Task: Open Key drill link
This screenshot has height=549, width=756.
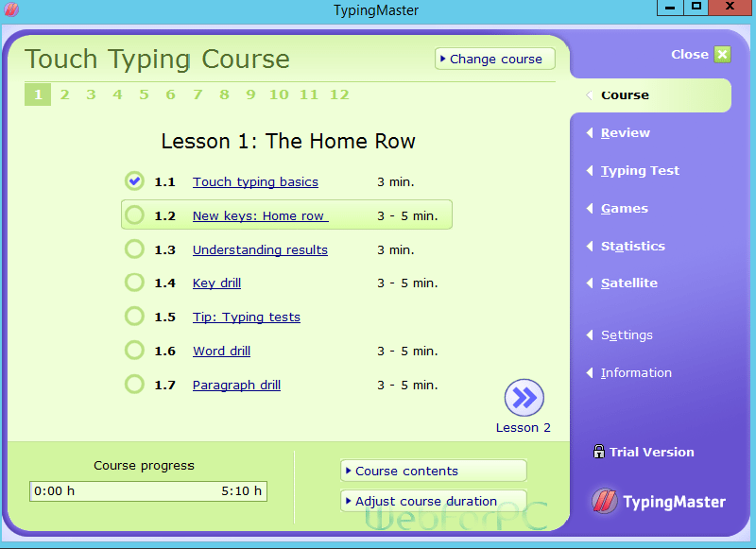Action: point(217,283)
